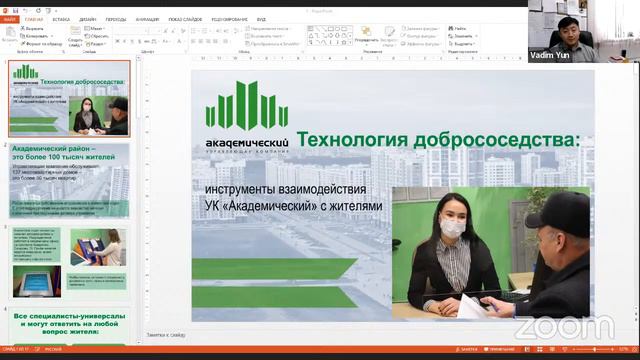Click the notes area Заметки к слайду
640x360 pixels.
166,335
